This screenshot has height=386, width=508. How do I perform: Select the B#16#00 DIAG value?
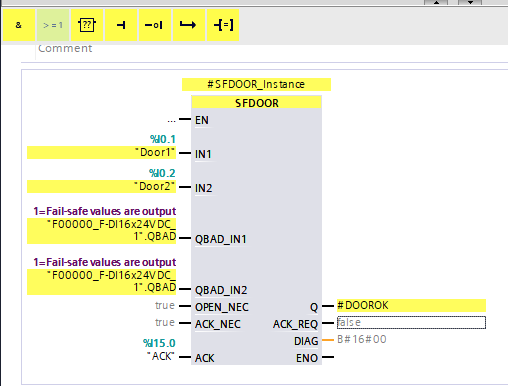pyautogui.click(x=362, y=339)
